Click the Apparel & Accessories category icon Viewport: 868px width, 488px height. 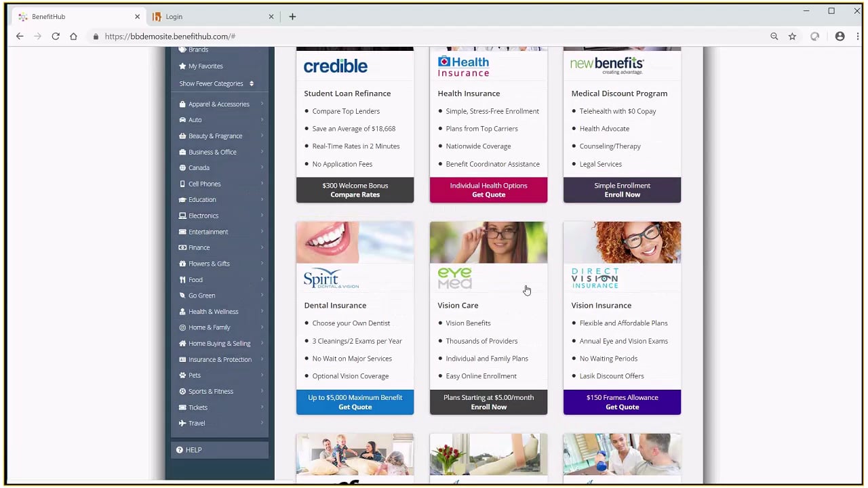click(x=182, y=104)
